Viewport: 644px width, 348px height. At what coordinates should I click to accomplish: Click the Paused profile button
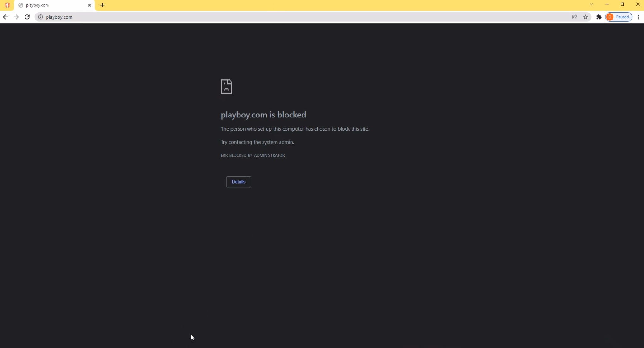619,17
